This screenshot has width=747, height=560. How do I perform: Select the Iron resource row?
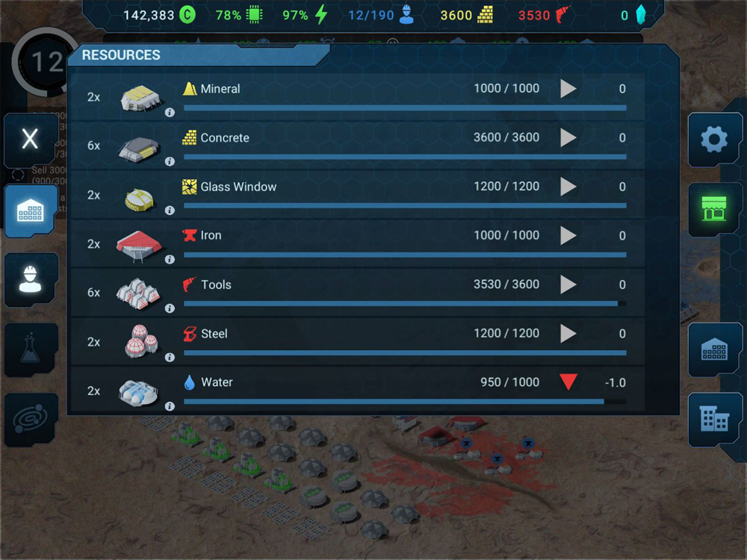357,243
